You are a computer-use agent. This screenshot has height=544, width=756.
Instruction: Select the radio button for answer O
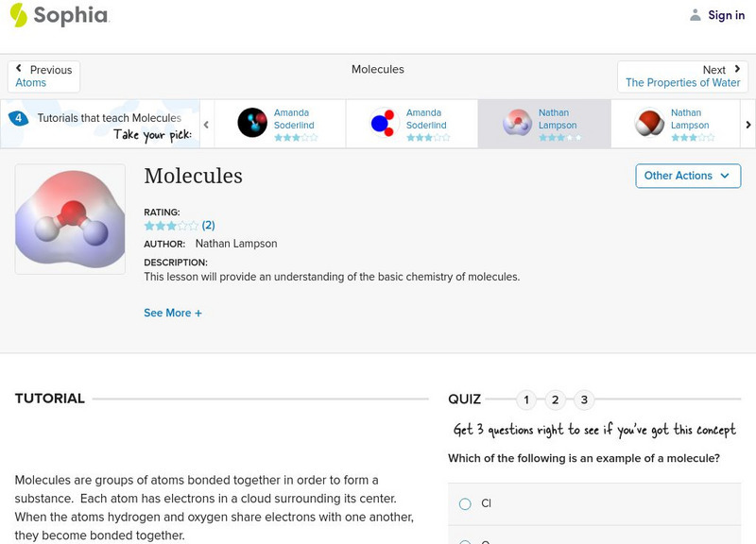coord(464,541)
